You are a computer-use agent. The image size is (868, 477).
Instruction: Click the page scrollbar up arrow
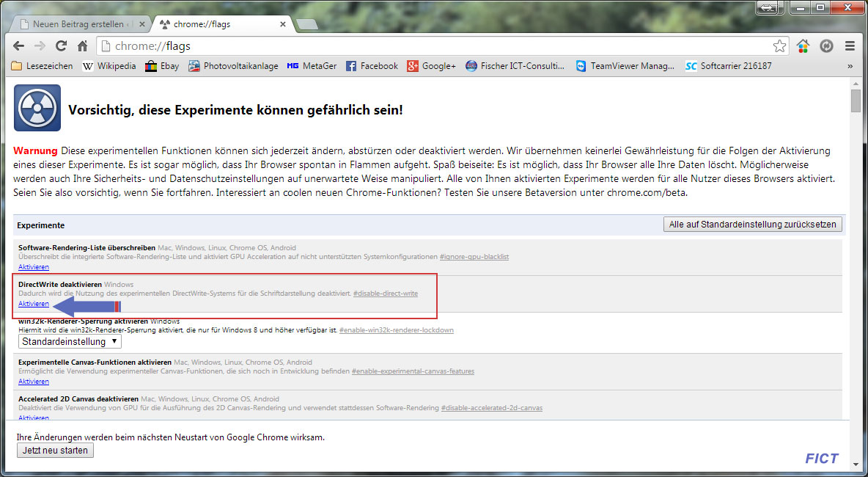[x=856, y=84]
